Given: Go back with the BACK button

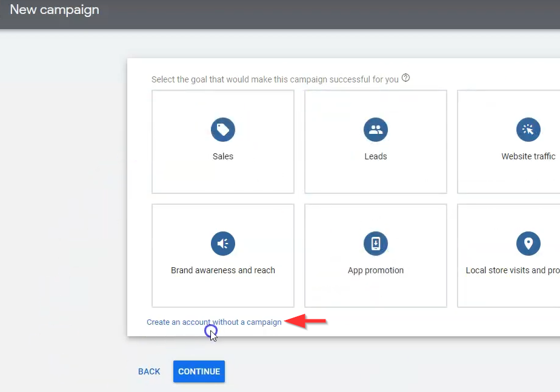Looking at the screenshot, I should pos(149,371).
